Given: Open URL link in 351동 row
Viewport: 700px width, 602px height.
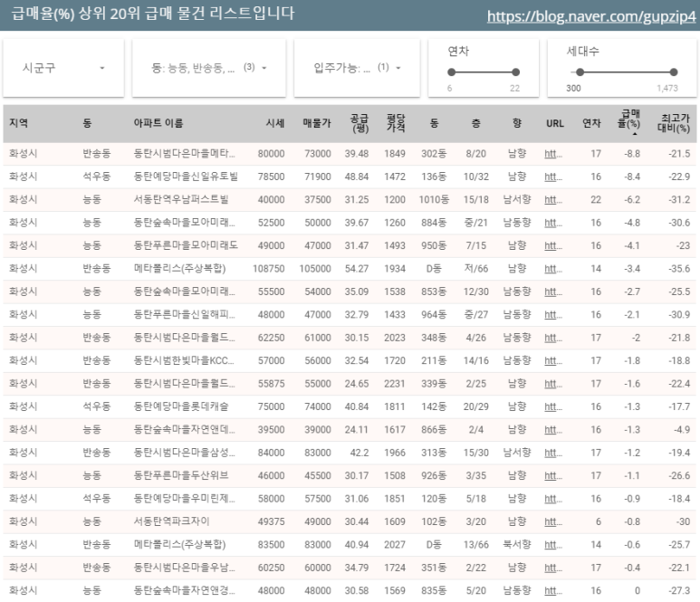Looking at the screenshot, I should pyautogui.click(x=553, y=568).
